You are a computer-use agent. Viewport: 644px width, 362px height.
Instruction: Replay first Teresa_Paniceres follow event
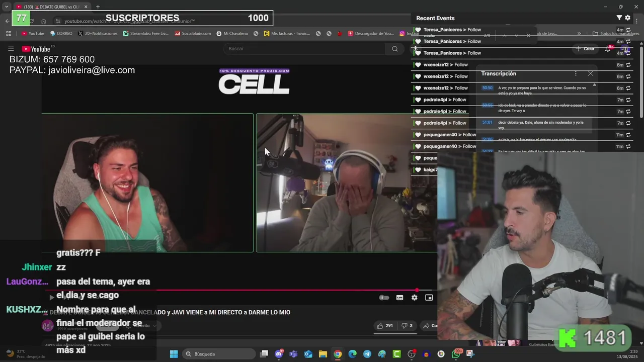tap(628, 30)
